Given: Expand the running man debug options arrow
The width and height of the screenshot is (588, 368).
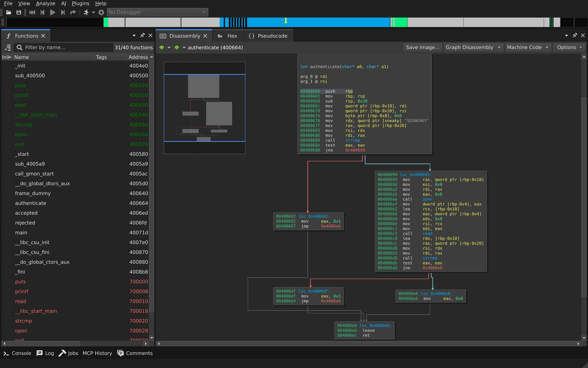Looking at the screenshot, I should [93, 12].
